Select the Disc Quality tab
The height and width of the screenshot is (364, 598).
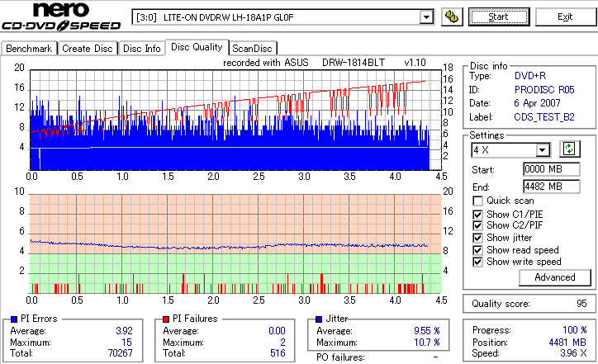point(197,47)
